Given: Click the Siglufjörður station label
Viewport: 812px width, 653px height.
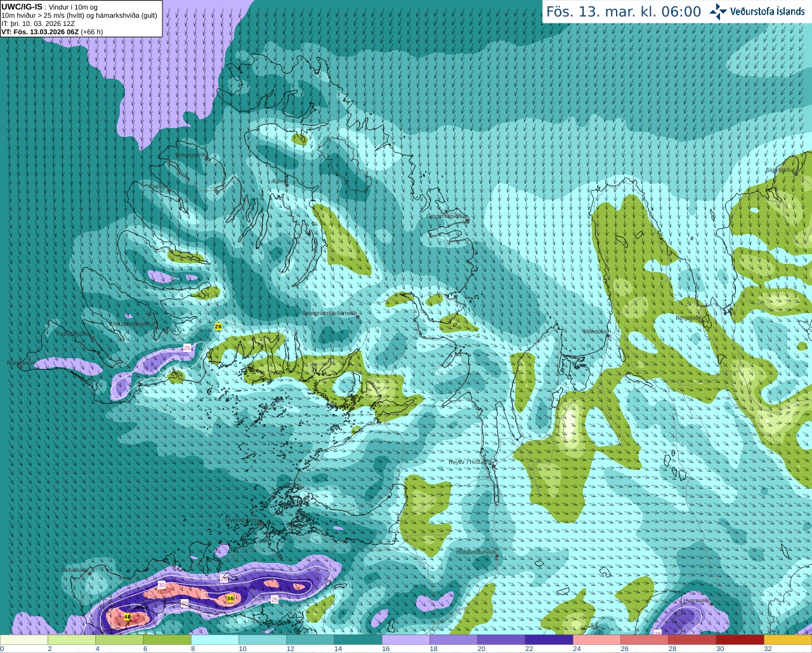Looking at the screenshot, I should click(780, 170).
